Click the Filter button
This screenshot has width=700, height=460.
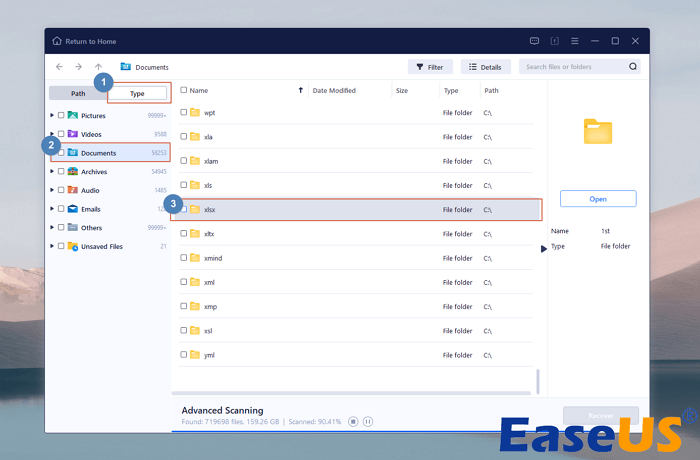coord(430,67)
